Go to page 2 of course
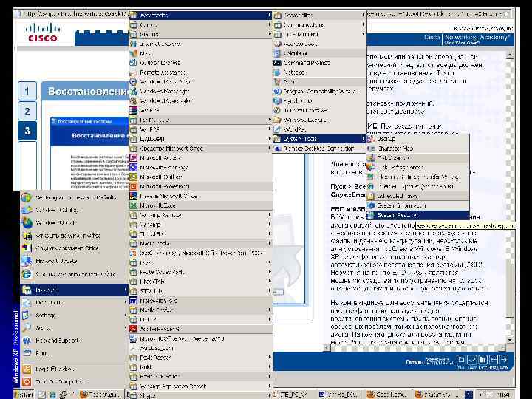Image resolution: width=532 pixels, height=399 pixels. coord(27,111)
